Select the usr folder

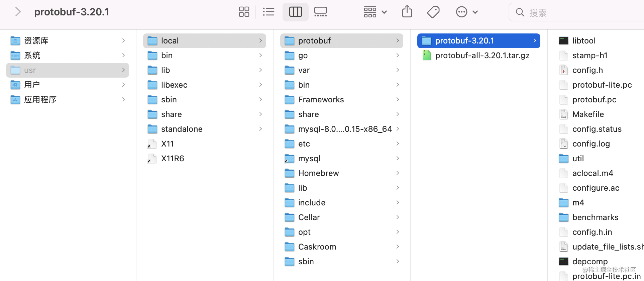click(x=68, y=70)
